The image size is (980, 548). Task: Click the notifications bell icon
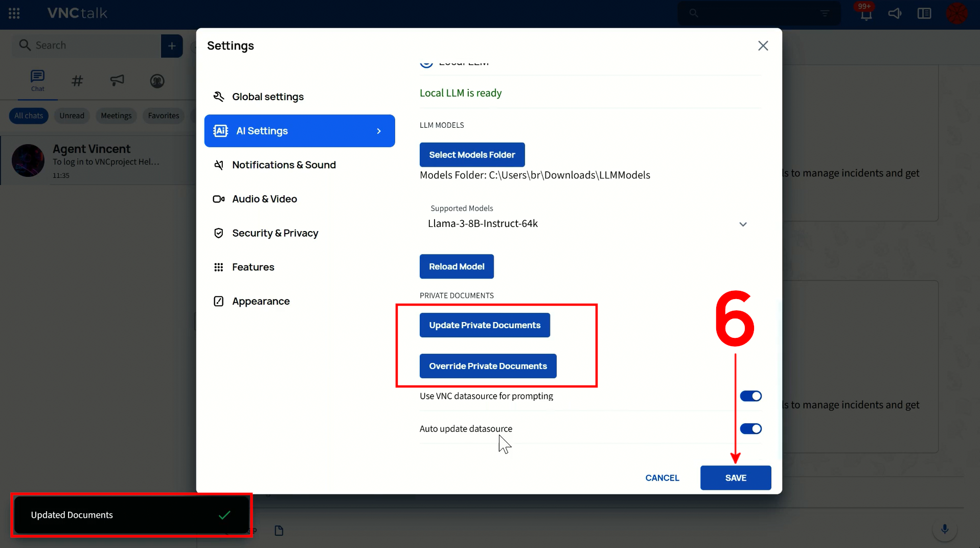click(865, 14)
